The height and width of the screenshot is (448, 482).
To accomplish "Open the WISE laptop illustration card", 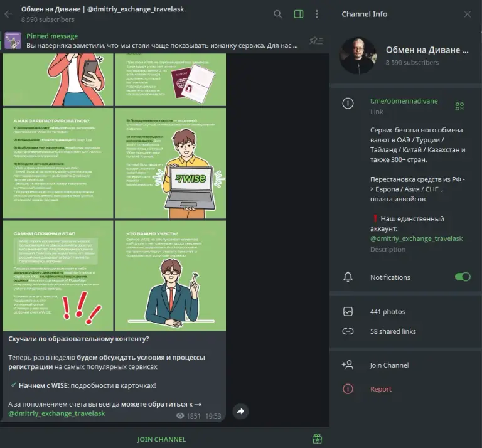I will click(x=171, y=163).
